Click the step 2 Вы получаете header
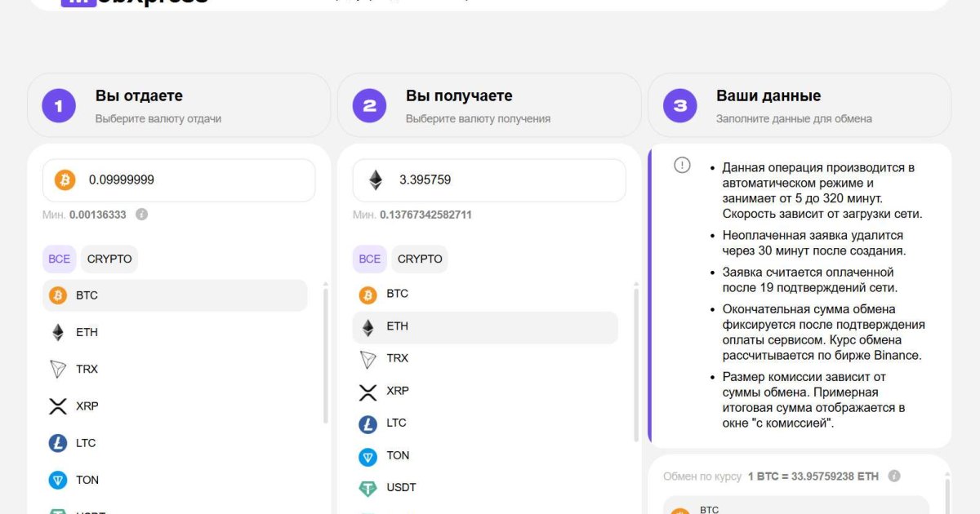Image resolution: width=980 pixels, height=514 pixels. tap(489, 105)
